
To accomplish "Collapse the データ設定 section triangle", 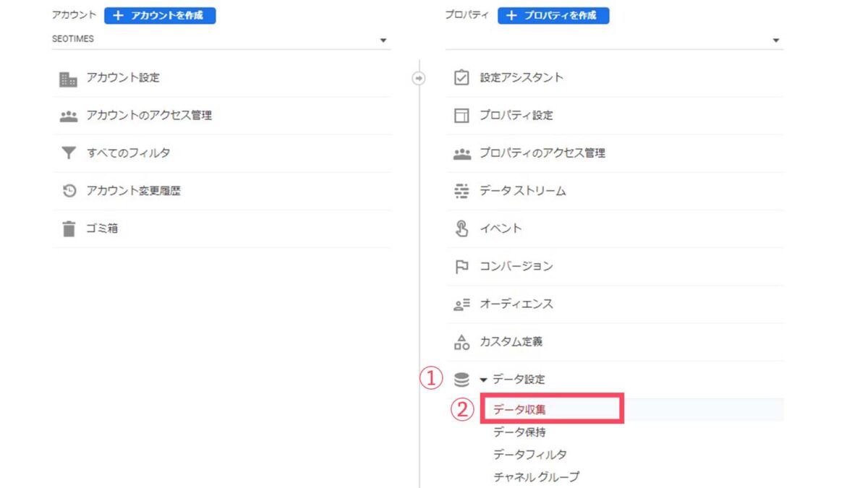I will (483, 380).
